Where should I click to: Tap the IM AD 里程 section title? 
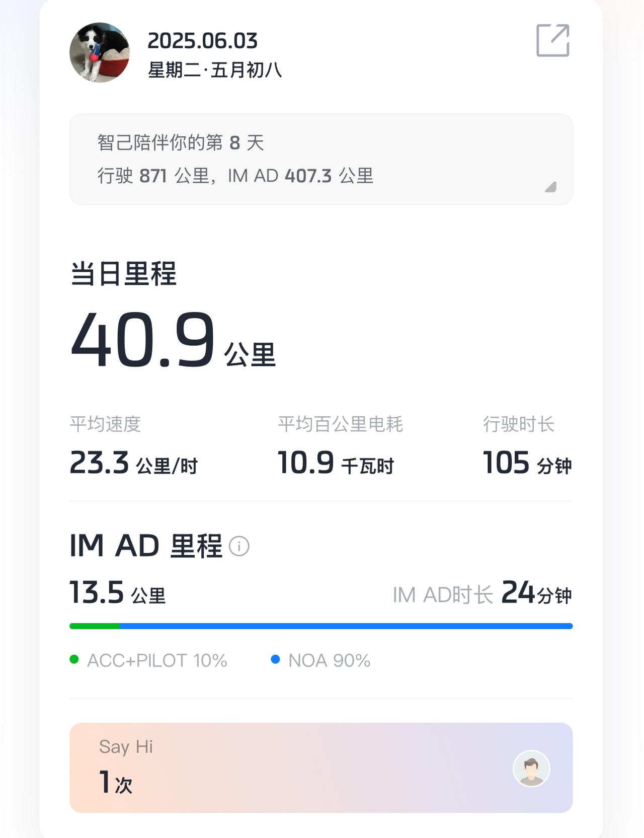pos(146,546)
